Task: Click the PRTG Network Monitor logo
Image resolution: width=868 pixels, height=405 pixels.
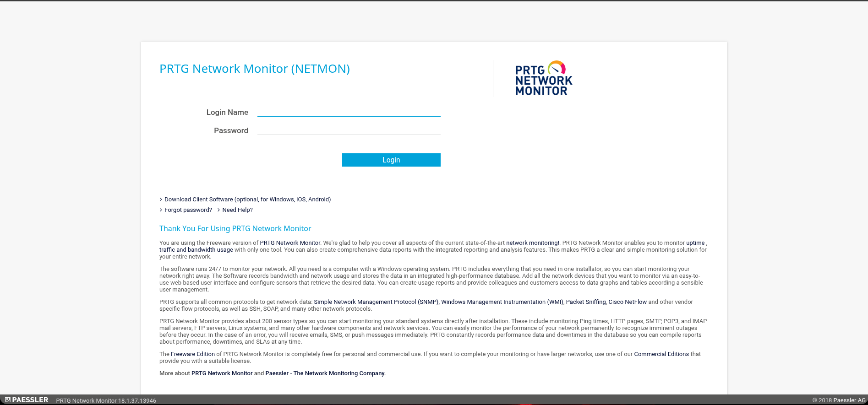Action: [544, 78]
